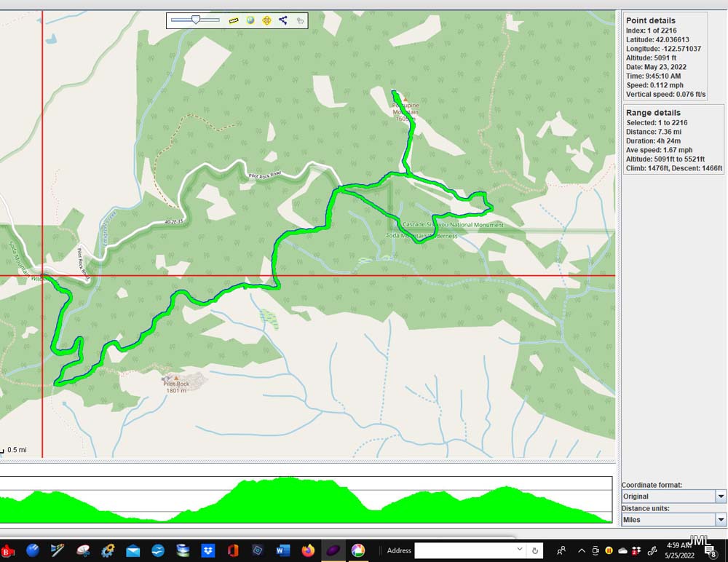Open Microsoft Word from the taskbar
Screen dimensions: 728x562
pos(282,550)
